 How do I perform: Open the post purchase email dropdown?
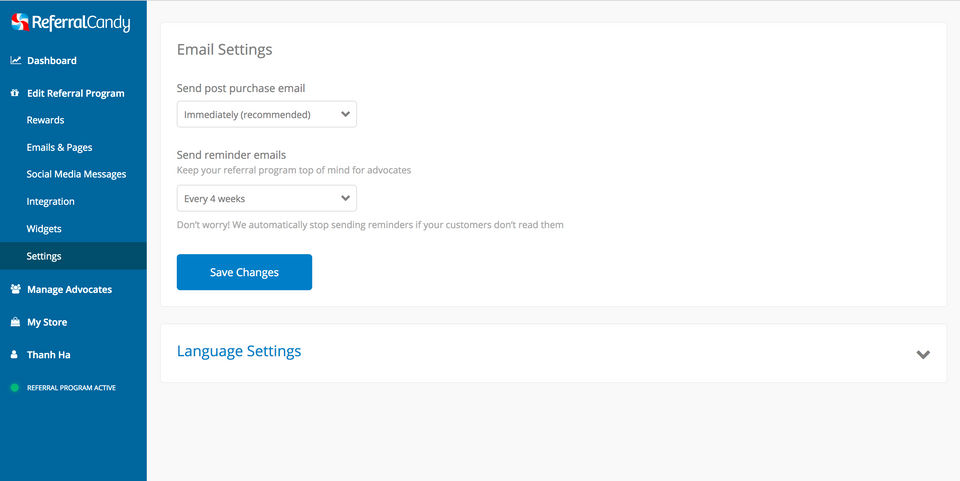click(x=266, y=114)
